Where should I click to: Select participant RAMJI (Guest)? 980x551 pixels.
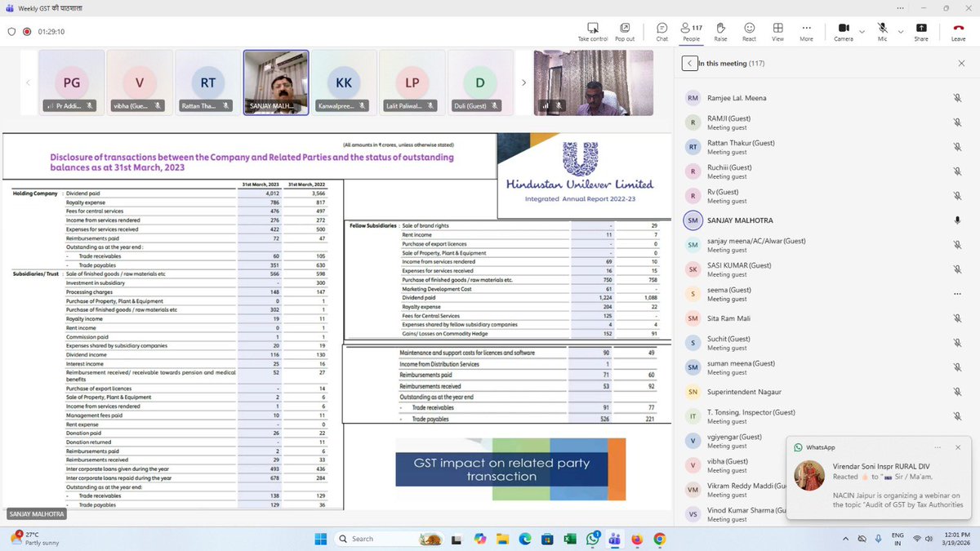pyautogui.click(x=825, y=122)
